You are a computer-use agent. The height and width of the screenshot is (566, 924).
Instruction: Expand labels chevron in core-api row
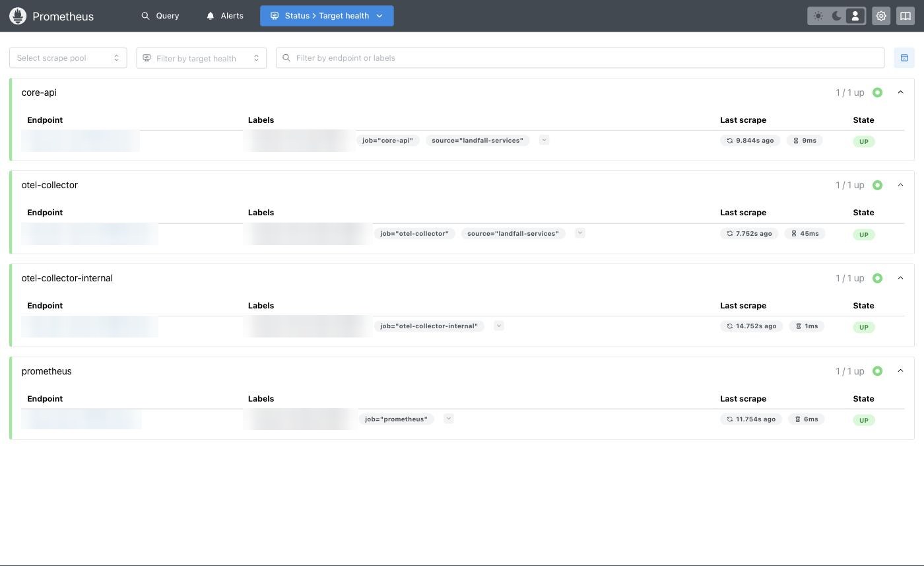pos(544,140)
